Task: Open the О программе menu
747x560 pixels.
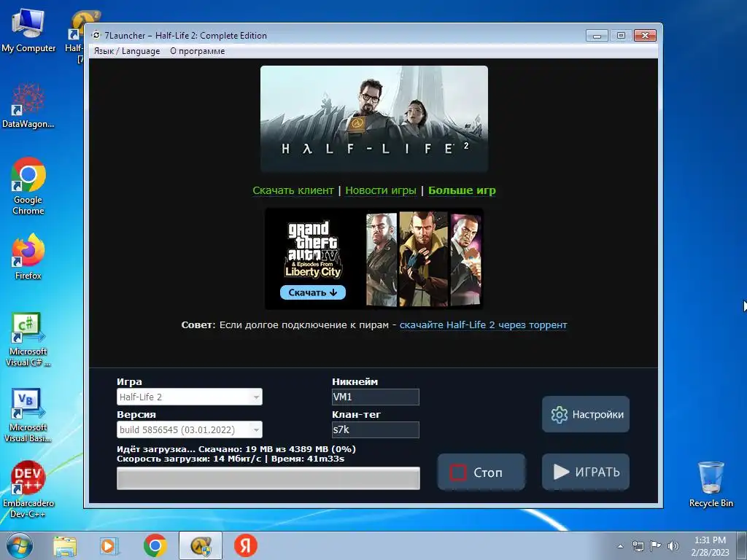Action: 197,51
